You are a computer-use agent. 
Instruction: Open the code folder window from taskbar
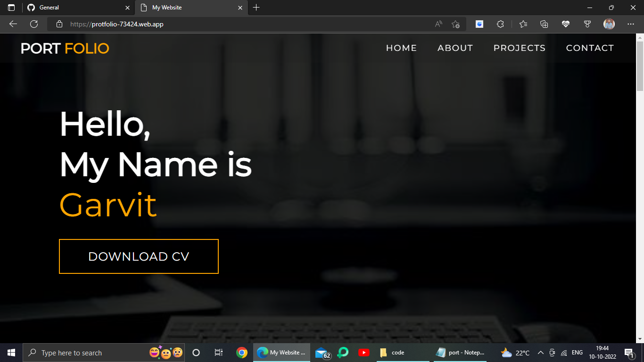(x=402, y=353)
